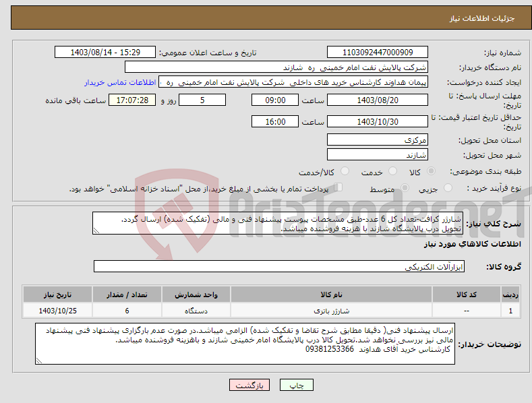Click the goods group field ابزارآلات الکتریکی
This screenshot has width=532, height=403.
pyautogui.click(x=279, y=266)
